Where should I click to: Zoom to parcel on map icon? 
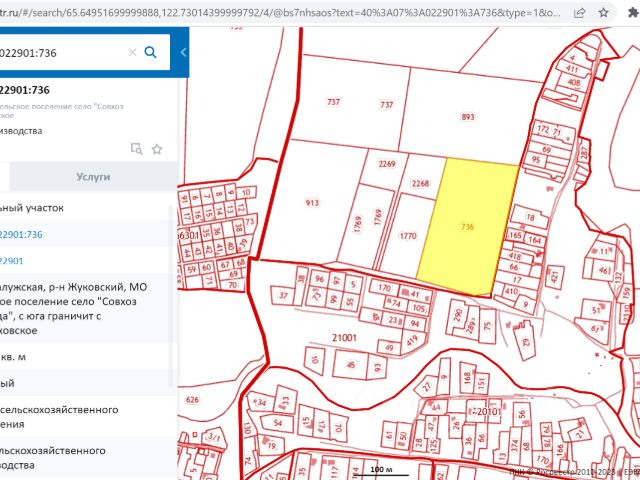coord(137,149)
